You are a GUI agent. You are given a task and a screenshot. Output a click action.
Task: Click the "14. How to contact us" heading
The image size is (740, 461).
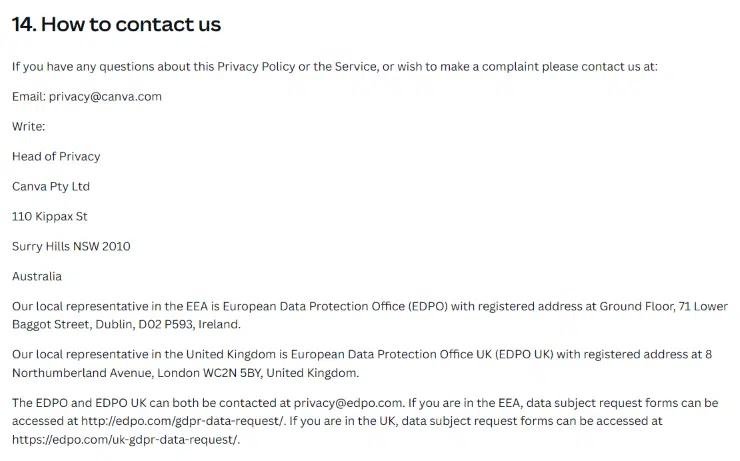click(x=116, y=24)
